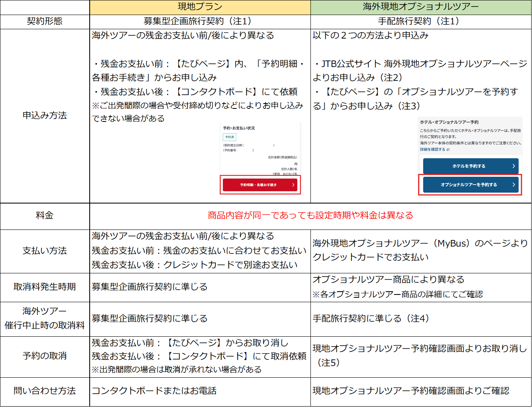Select the 海外現地オプショナルツアー column header
Screen dimensions: 532x407
click(421, 7)
